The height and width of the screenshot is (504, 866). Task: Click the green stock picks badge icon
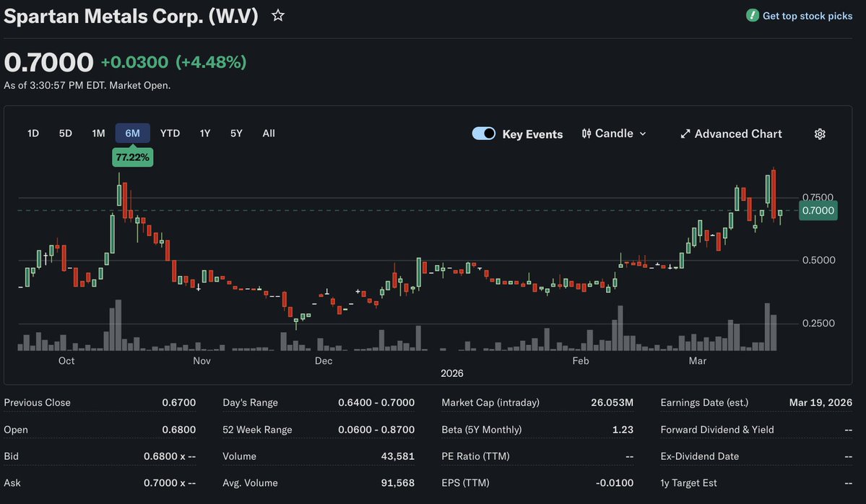click(752, 15)
